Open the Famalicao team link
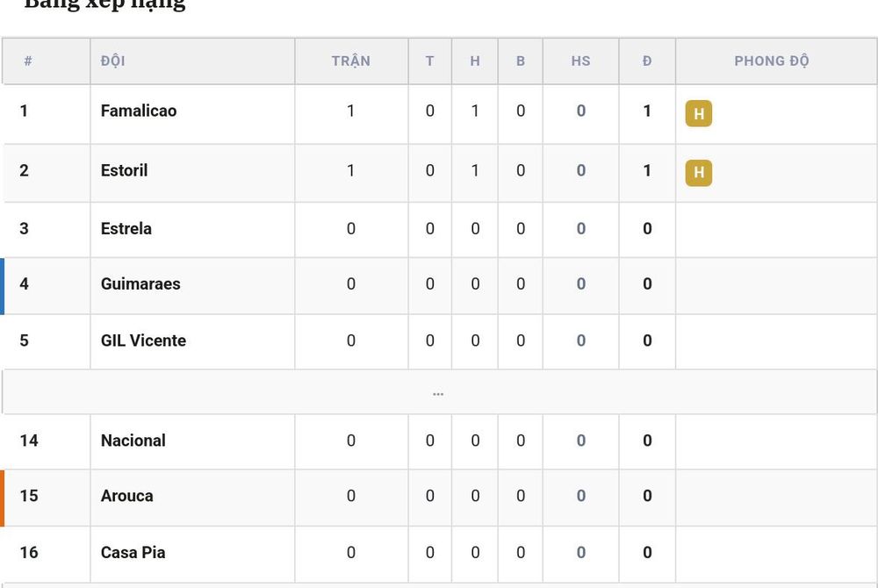The width and height of the screenshot is (878, 588). pos(139,111)
